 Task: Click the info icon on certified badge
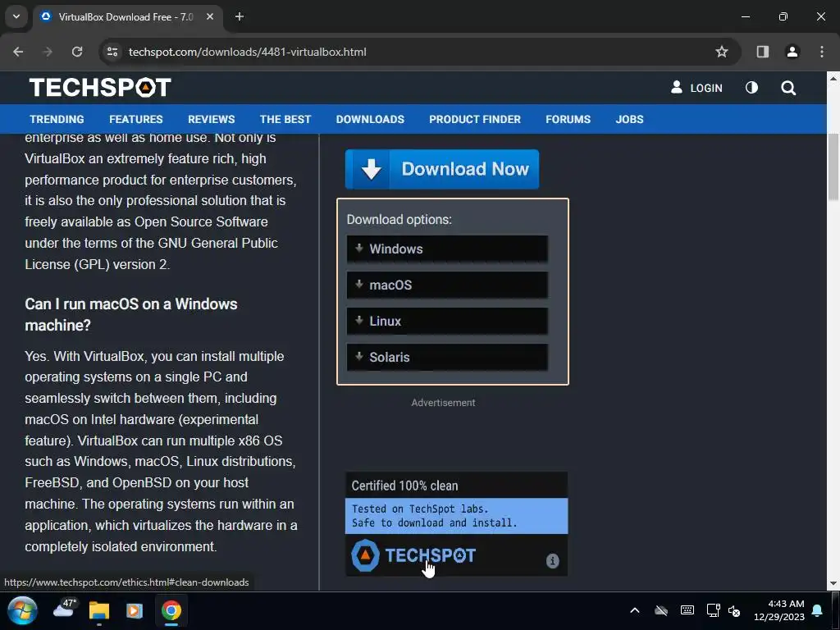click(x=552, y=561)
